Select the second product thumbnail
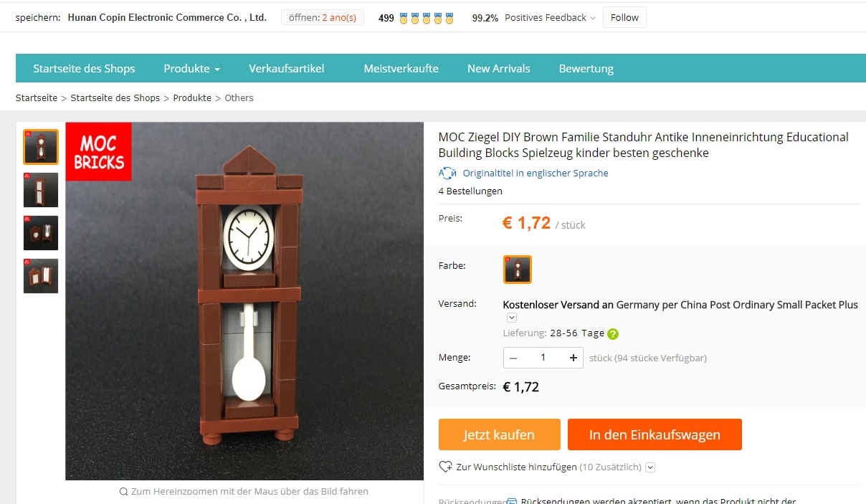 pos(41,190)
